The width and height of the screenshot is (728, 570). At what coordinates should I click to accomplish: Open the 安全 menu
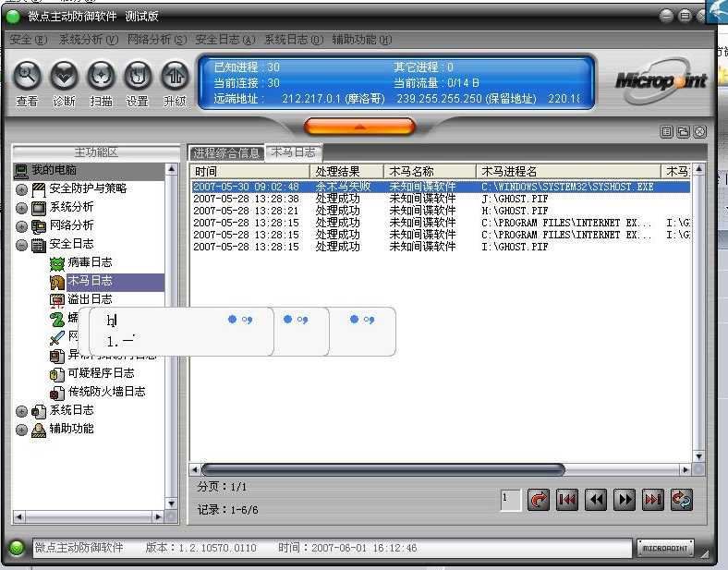29,40
